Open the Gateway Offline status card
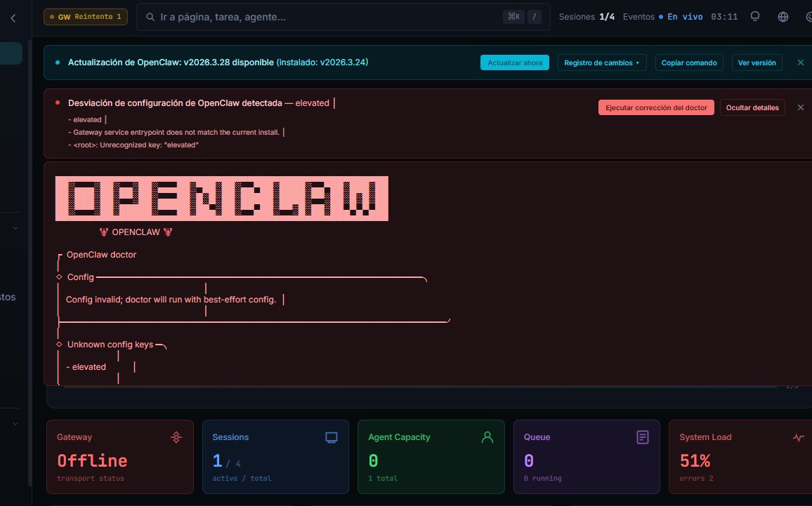 (120, 457)
